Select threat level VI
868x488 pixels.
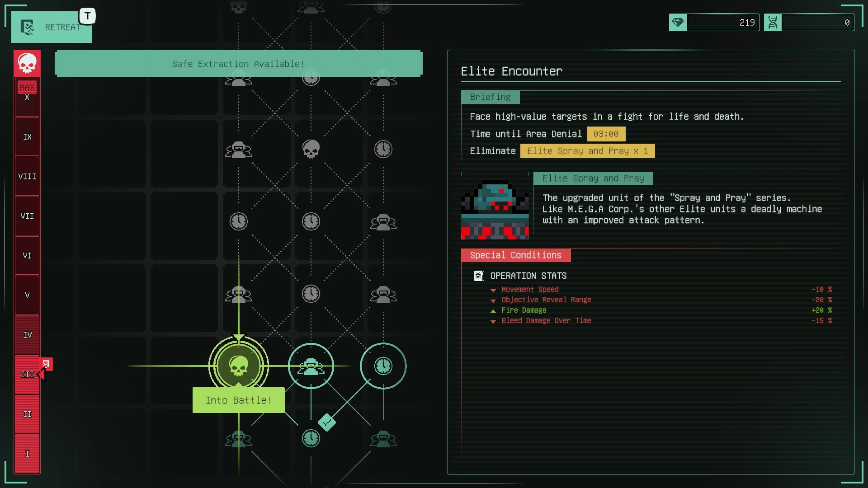point(27,256)
